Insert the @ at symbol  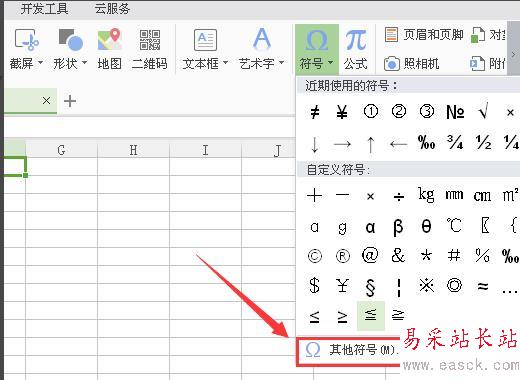[x=370, y=256]
